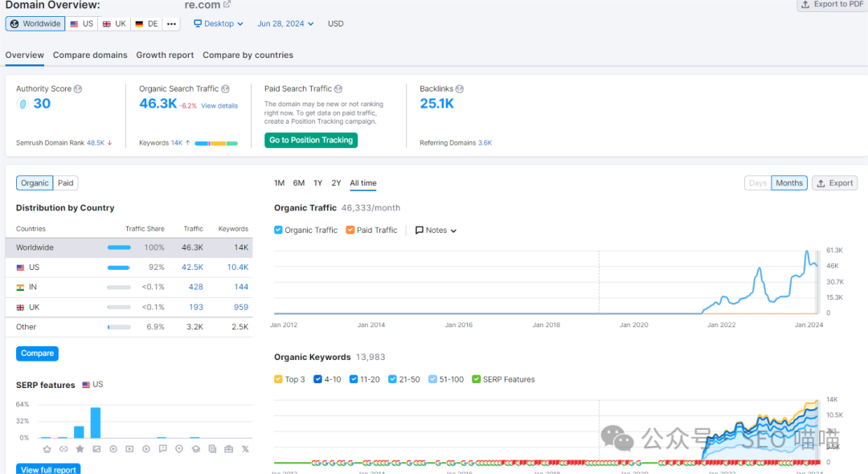This screenshot has width=868, height=474.
Task: Select the X (Twitter) SERP feature icon
Action: pyautogui.click(x=245, y=448)
